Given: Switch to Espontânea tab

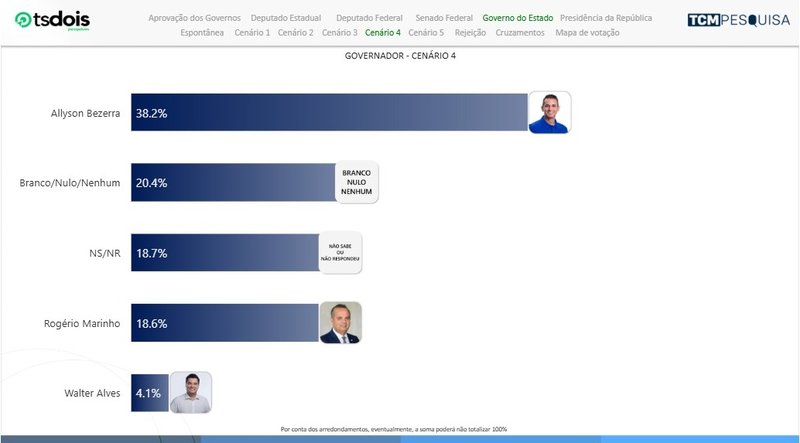Looking at the screenshot, I should (x=202, y=33).
